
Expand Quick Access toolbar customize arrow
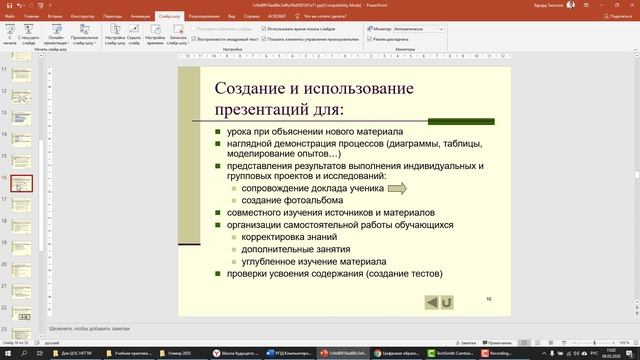coord(50,5)
